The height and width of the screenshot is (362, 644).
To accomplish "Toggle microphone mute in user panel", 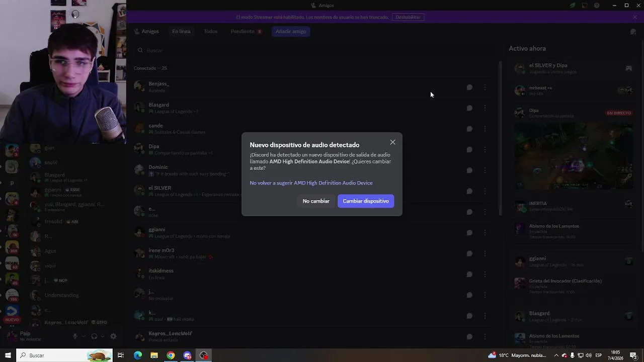I will (x=75, y=336).
